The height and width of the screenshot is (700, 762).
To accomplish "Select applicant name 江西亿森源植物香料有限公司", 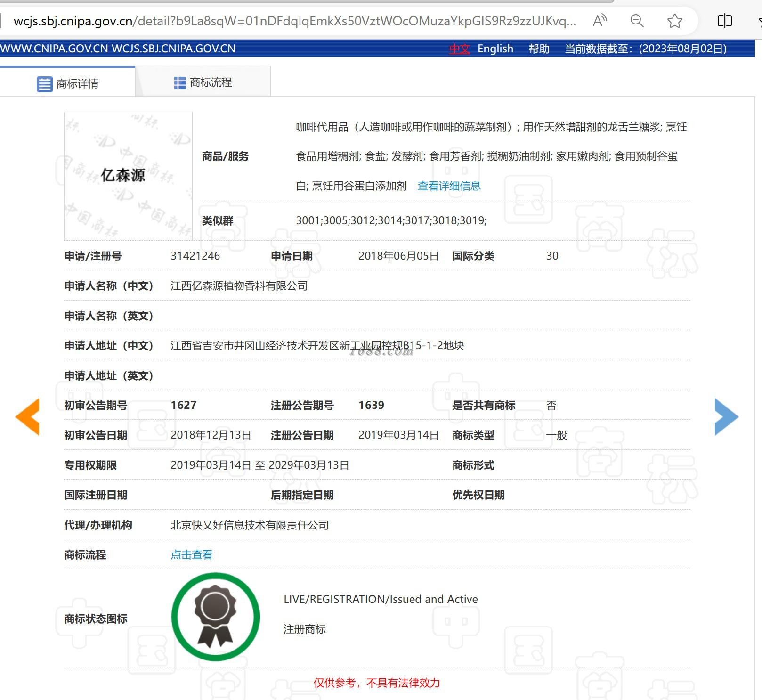I will [x=239, y=286].
